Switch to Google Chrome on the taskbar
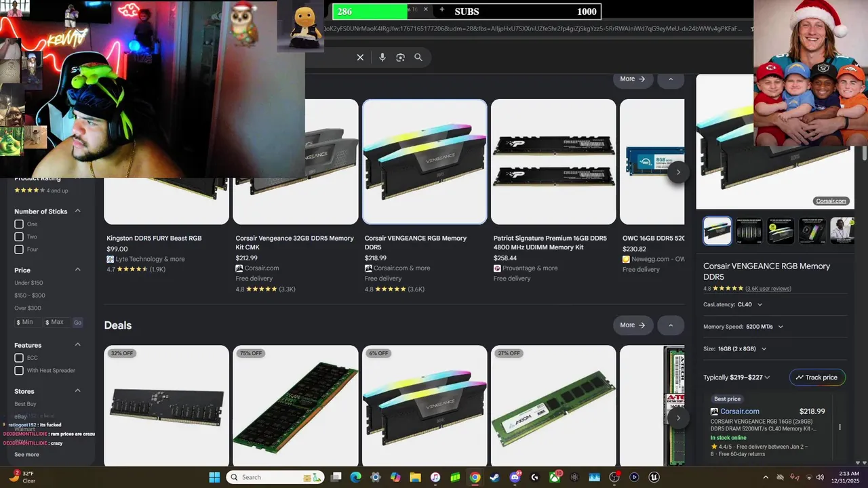 [475, 477]
